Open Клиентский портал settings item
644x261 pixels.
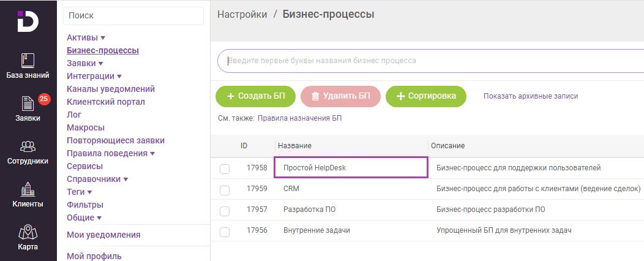[105, 102]
